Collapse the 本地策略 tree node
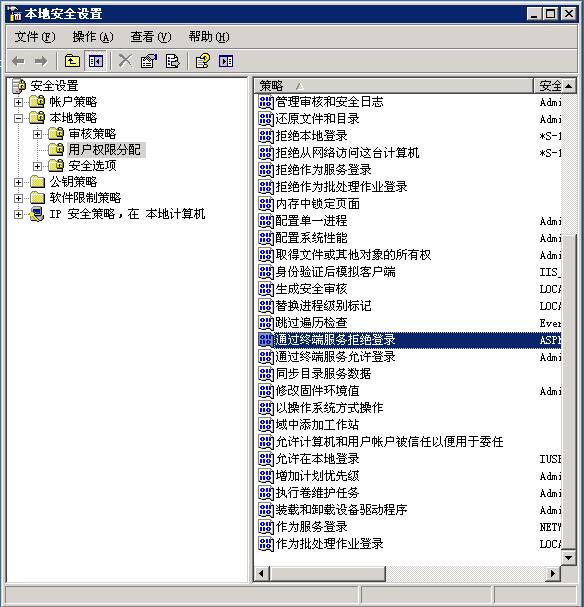The height and width of the screenshot is (607, 584). (19, 118)
